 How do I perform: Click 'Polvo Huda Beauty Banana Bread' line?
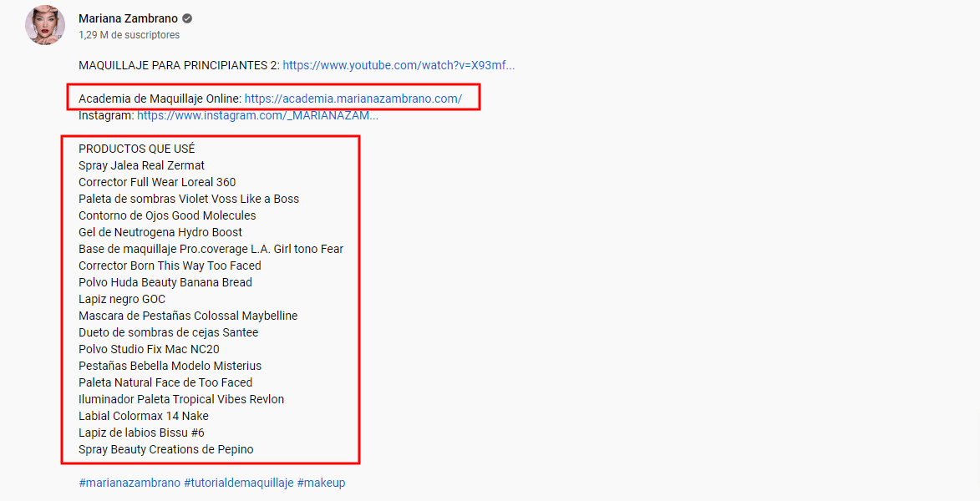[x=165, y=282]
